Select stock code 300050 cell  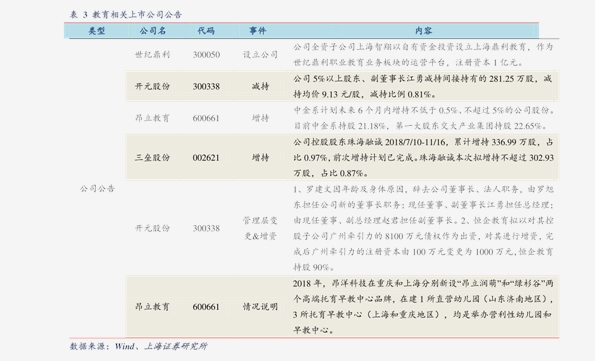[x=206, y=55]
